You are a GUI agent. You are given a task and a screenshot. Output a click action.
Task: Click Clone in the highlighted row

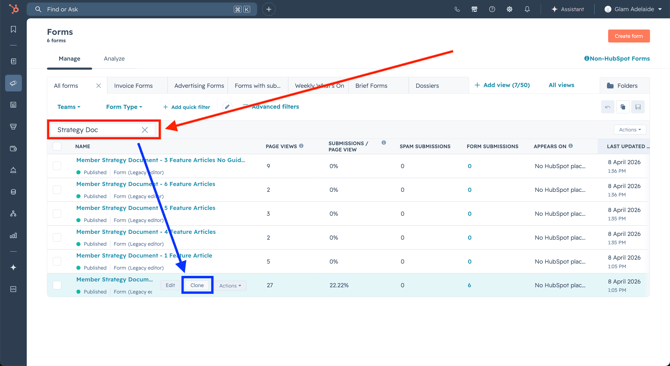click(197, 285)
